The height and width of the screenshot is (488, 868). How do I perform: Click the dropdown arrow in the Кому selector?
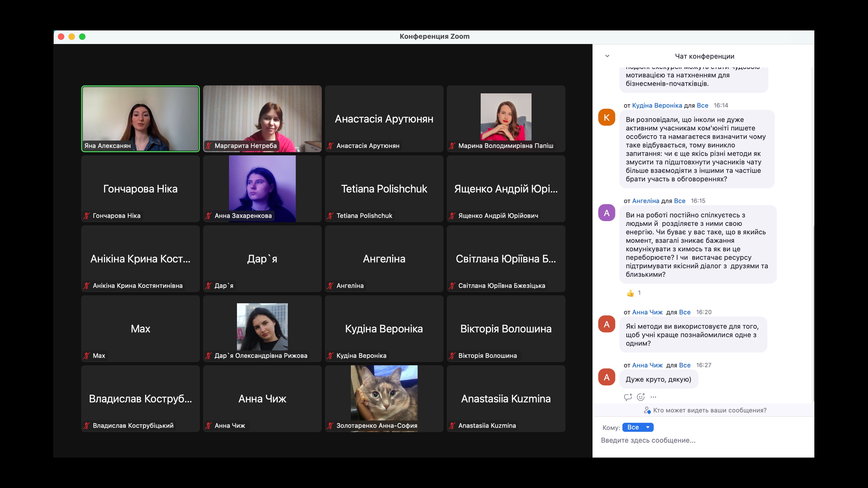click(x=648, y=427)
